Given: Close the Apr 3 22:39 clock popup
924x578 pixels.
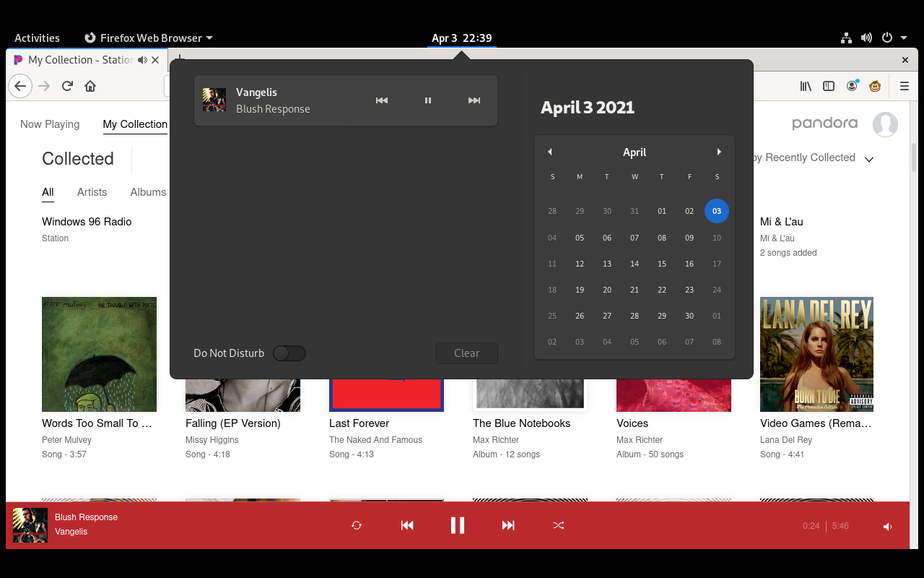Looking at the screenshot, I should pos(462,38).
